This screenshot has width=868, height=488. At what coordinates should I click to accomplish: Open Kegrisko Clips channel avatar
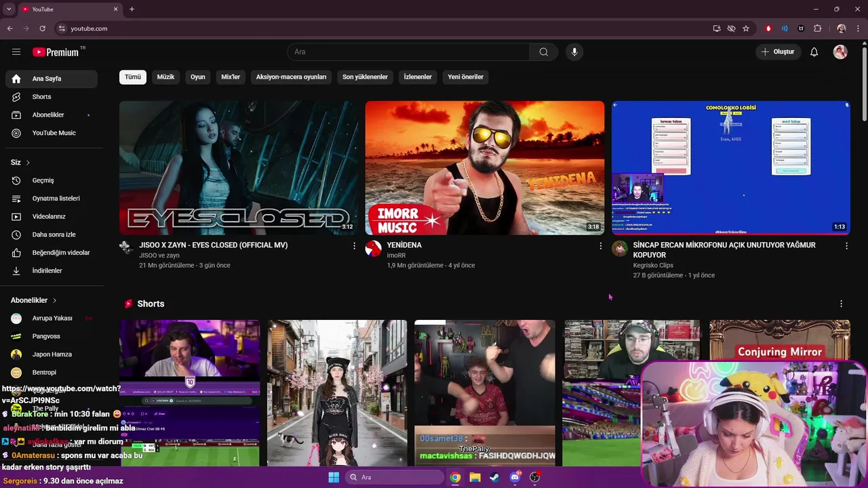(620, 248)
